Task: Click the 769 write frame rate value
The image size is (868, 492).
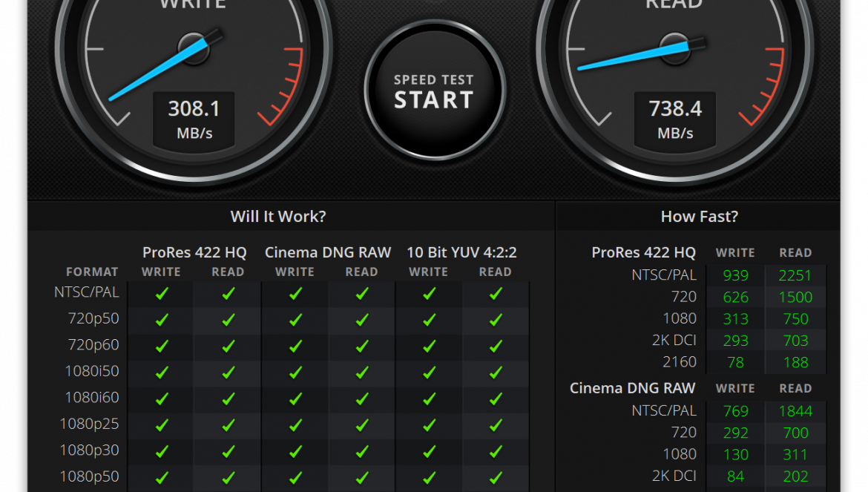Action: coord(736,411)
